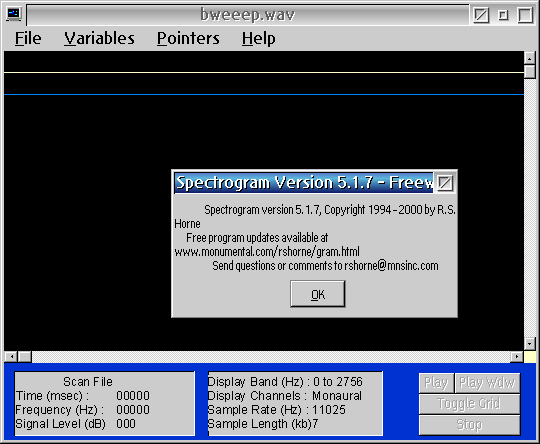This screenshot has height=444, width=540.
Task: Click the Play Wdw button
Action: tap(487, 383)
